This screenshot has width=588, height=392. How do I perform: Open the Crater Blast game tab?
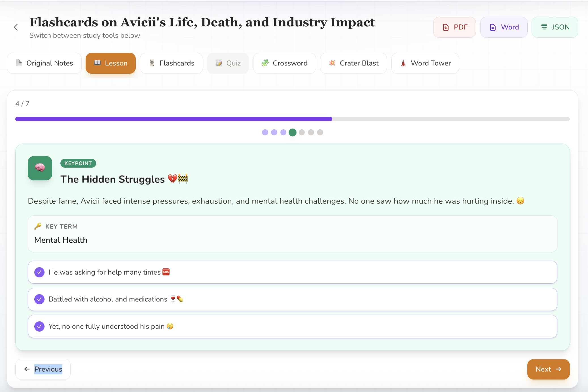(354, 63)
